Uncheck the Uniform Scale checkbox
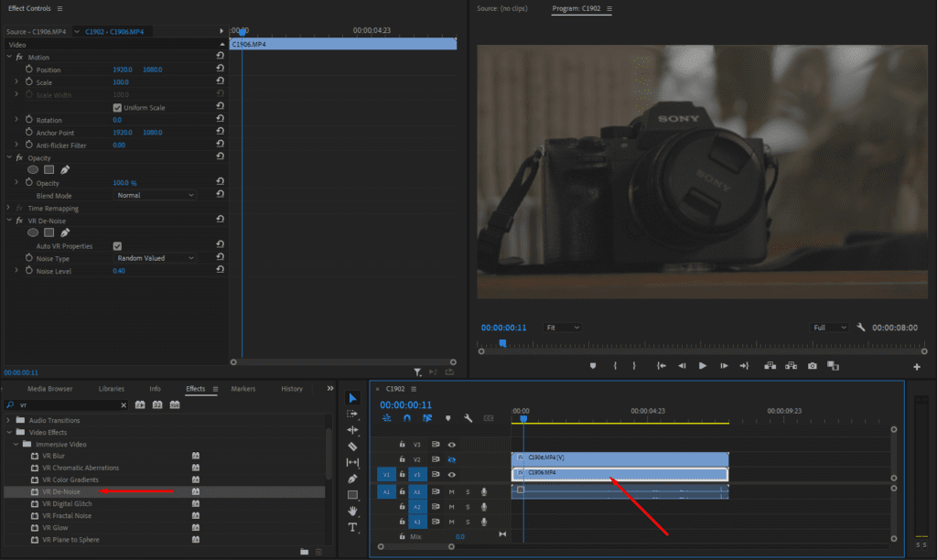 click(118, 106)
